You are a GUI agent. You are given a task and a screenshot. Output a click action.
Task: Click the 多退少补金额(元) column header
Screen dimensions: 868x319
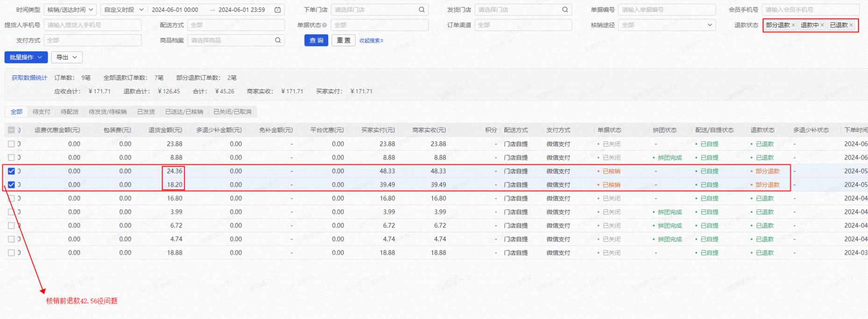pos(219,130)
